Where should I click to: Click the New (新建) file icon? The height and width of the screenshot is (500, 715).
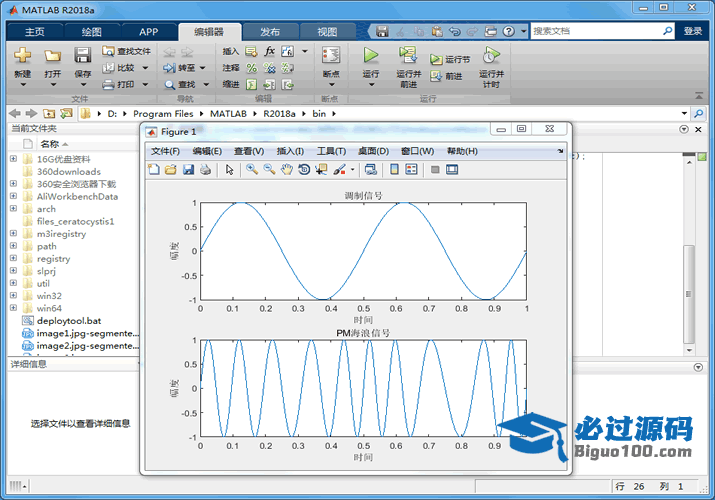[22, 56]
